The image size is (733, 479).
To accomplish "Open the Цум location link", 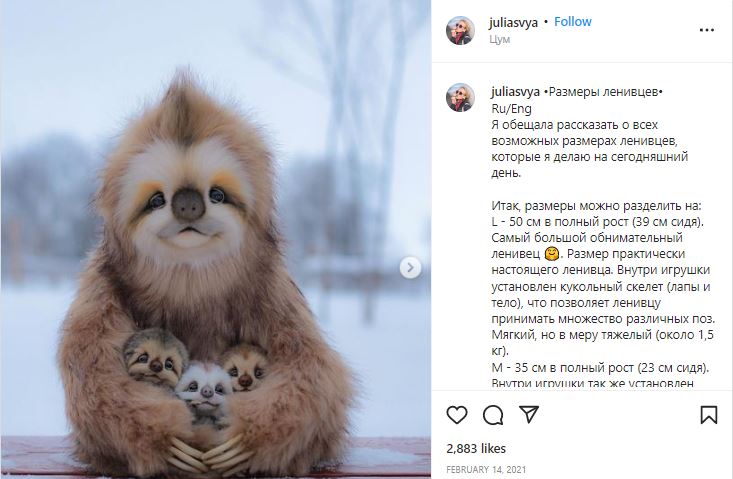I will (499, 40).
